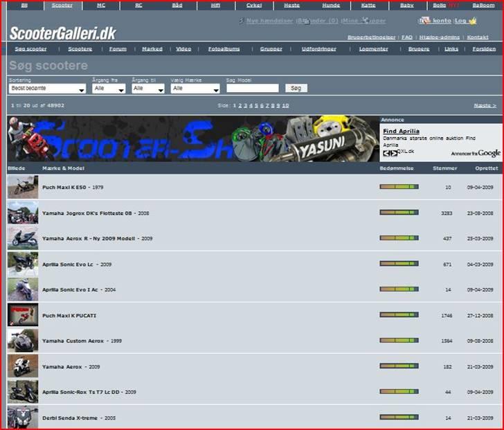Open the Sortering dropdown
Screen dimensions: 504x430
coord(47,89)
